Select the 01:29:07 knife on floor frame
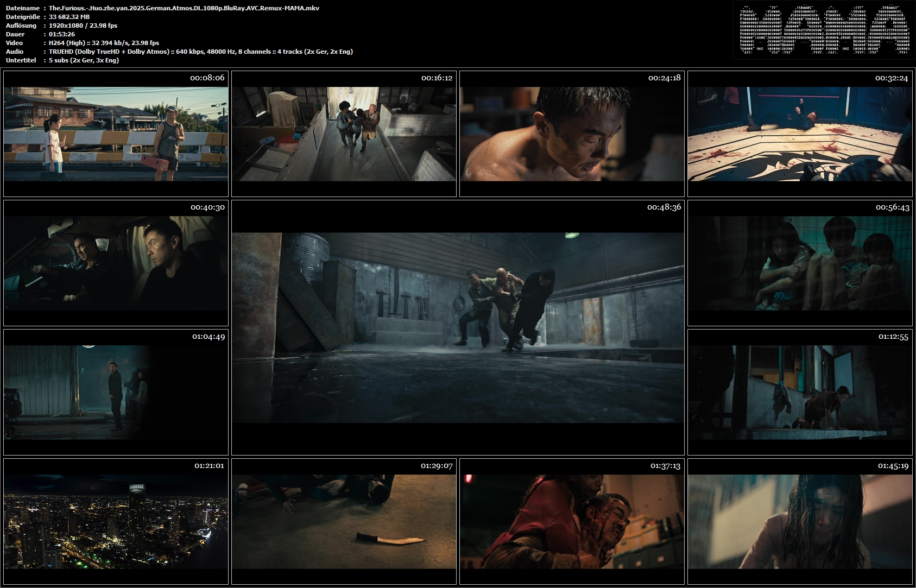916x588 pixels. click(344, 521)
